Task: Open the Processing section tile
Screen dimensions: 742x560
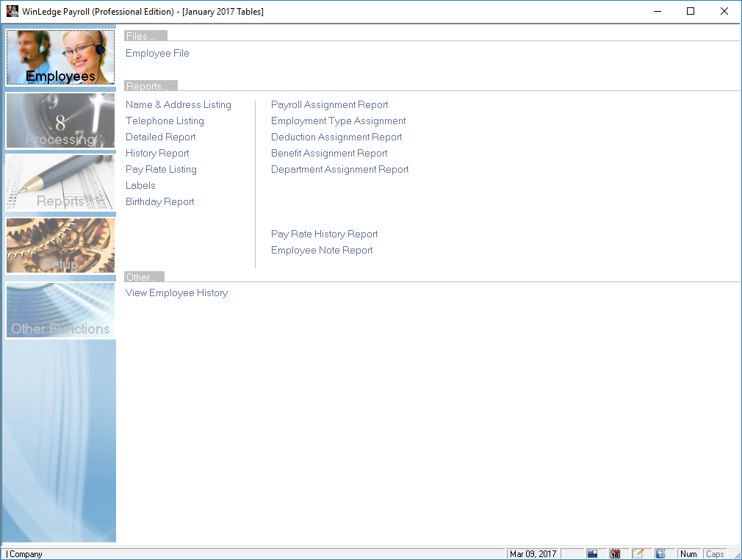Action: 60,121
